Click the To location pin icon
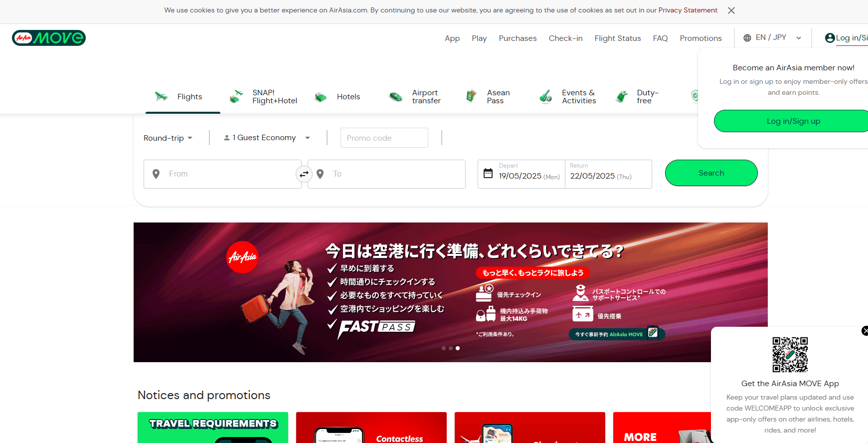 [320, 174]
